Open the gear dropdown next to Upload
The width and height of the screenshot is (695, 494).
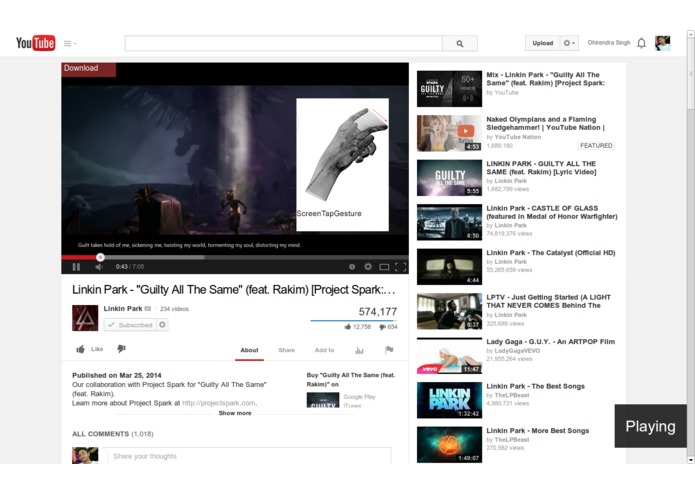point(569,43)
